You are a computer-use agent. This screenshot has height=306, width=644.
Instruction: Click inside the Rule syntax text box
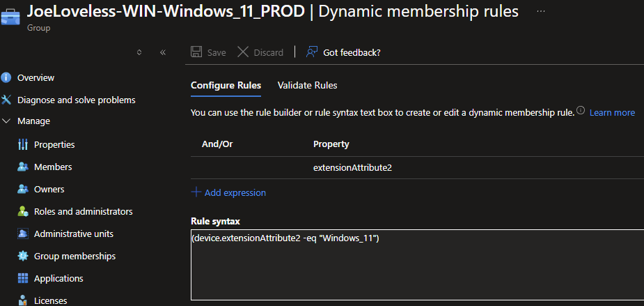(416, 268)
